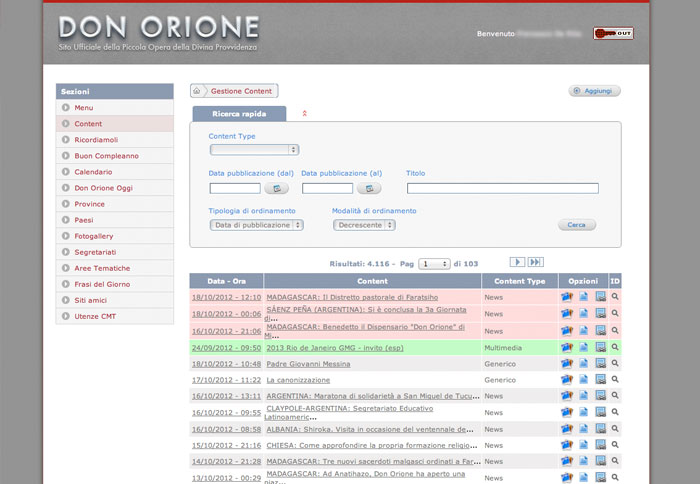Screen dimensions: 700x484
Task: Open photo gallery icon for Rio de Janeiro GMG row
Action: [567, 347]
